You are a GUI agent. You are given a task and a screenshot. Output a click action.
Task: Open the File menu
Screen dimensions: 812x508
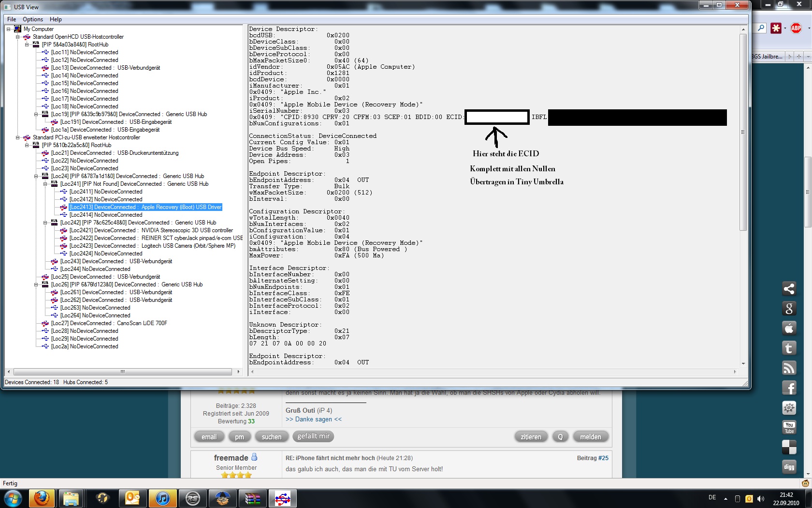pyautogui.click(x=12, y=19)
